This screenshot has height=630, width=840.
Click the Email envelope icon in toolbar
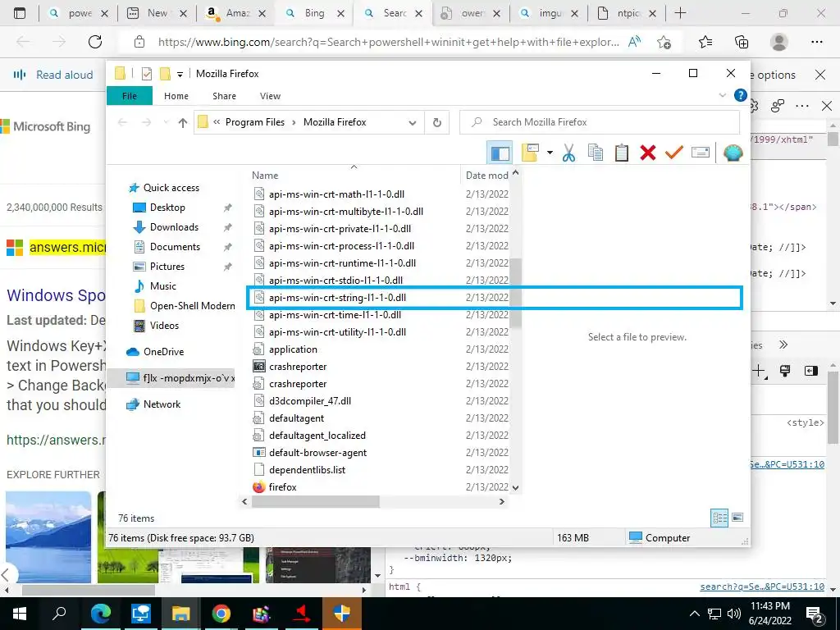(x=701, y=153)
